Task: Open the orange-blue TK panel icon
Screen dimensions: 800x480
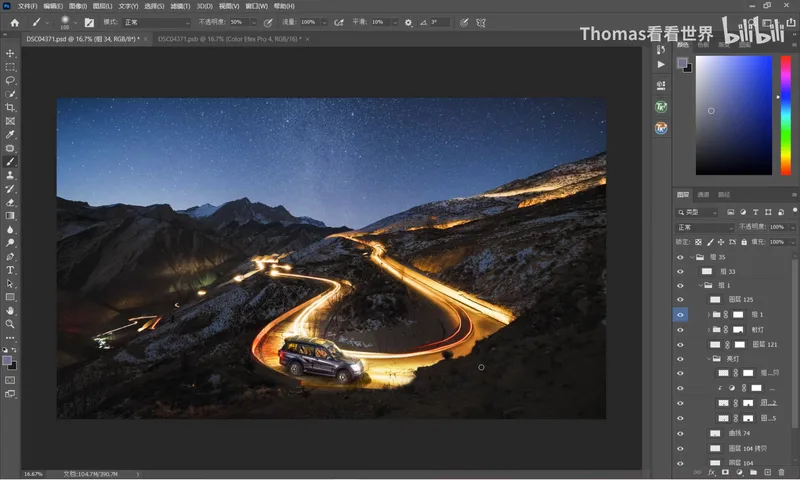Action: [x=661, y=128]
